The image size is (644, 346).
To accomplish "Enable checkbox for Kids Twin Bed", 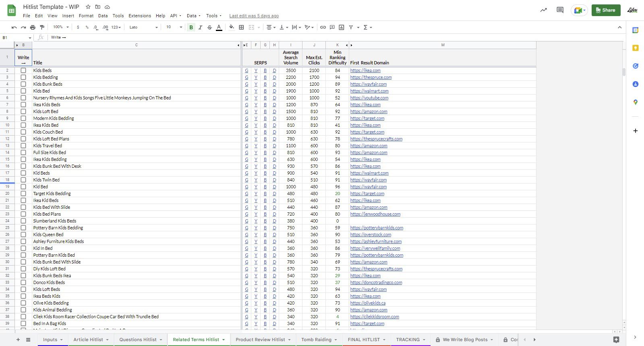I will pyautogui.click(x=23, y=180).
